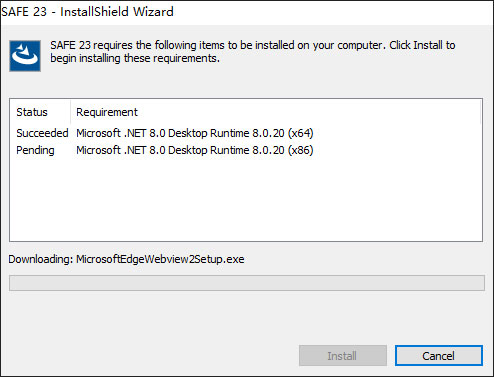
Task: Select the .NET 8.0 Desktop Runtime (x64) row
Action: (x=246, y=133)
